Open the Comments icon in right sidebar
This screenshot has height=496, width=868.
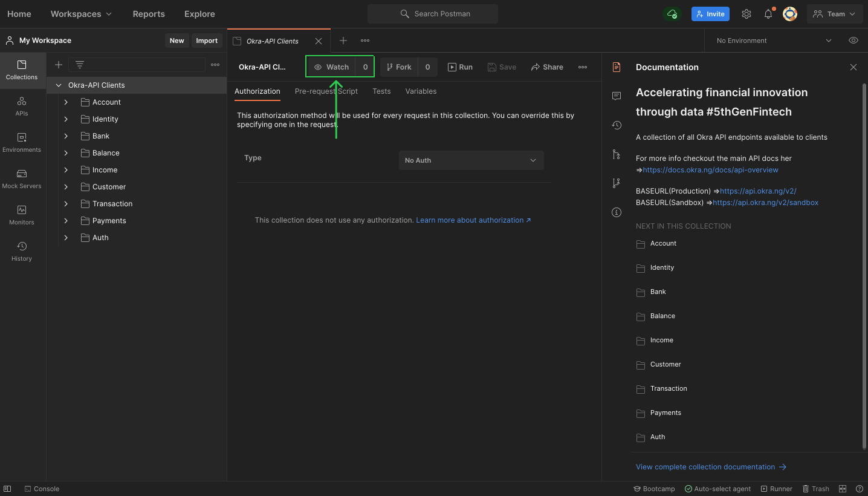(x=617, y=96)
